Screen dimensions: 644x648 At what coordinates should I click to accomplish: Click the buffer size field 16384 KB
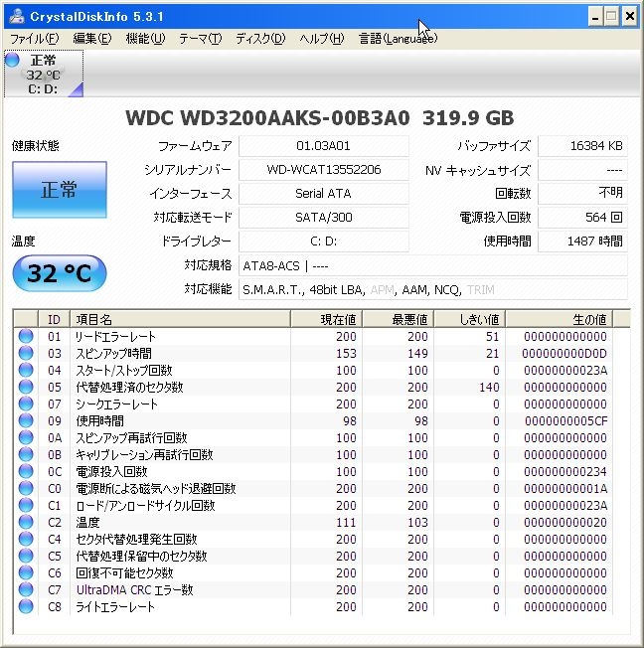click(x=582, y=146)
